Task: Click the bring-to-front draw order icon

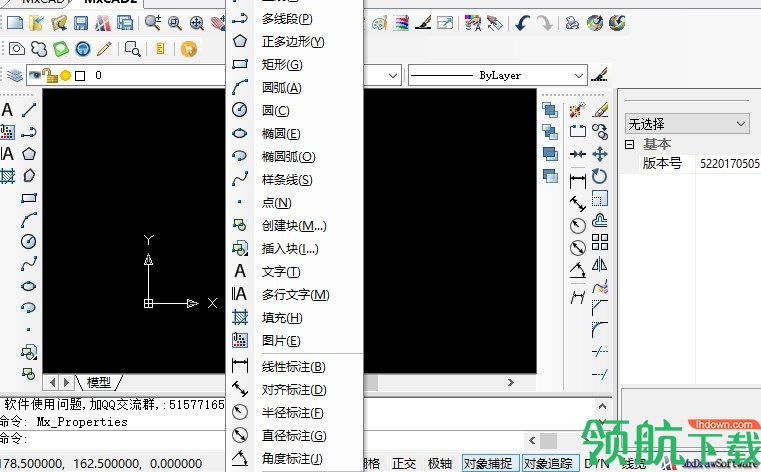Action: coord(550,110)
